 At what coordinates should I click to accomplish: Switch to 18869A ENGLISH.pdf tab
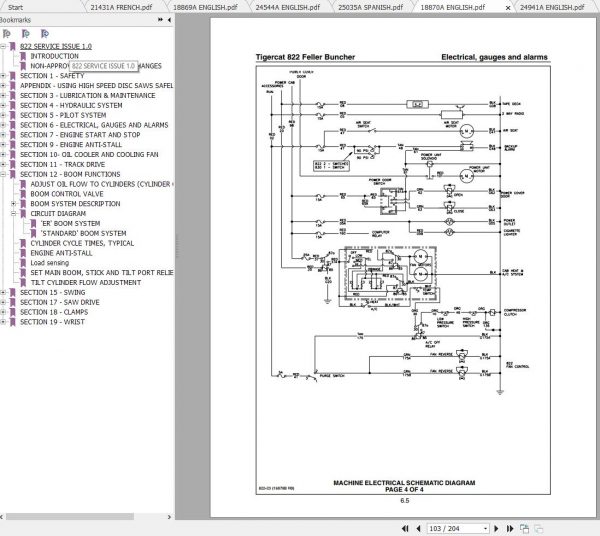pos(205,7)
